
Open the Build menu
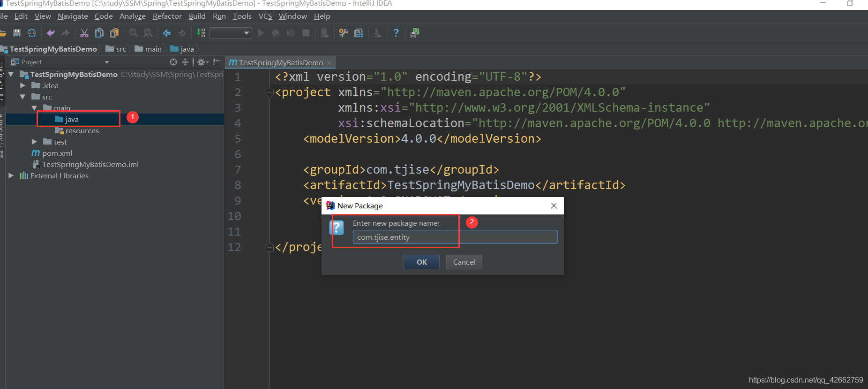click(x=197, y=16)
